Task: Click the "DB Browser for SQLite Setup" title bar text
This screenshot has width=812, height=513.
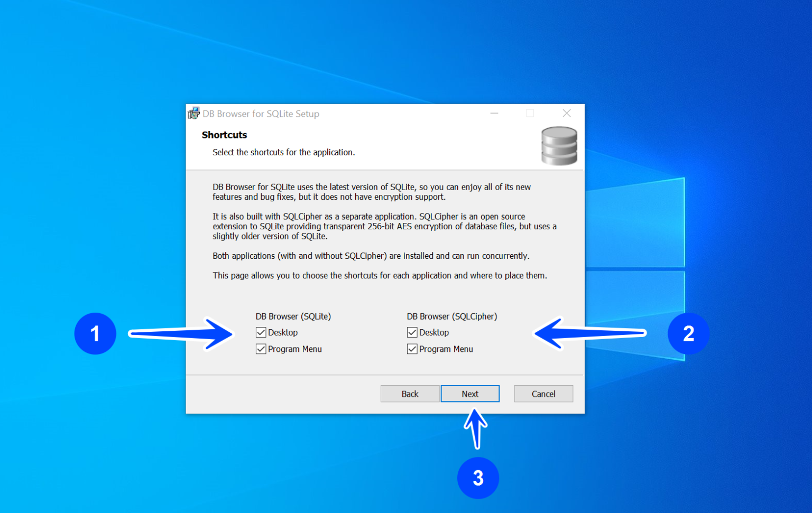Action: coord(261,114)
